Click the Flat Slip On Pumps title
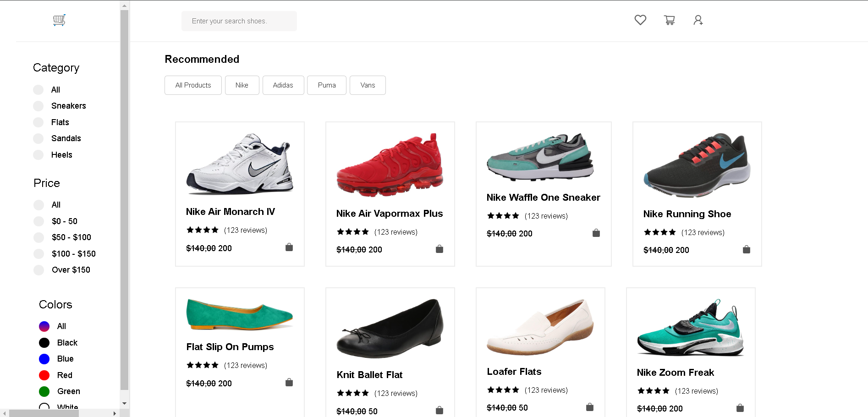The width and height of the screenshot is (868, 417). click(x=230, y=347)
